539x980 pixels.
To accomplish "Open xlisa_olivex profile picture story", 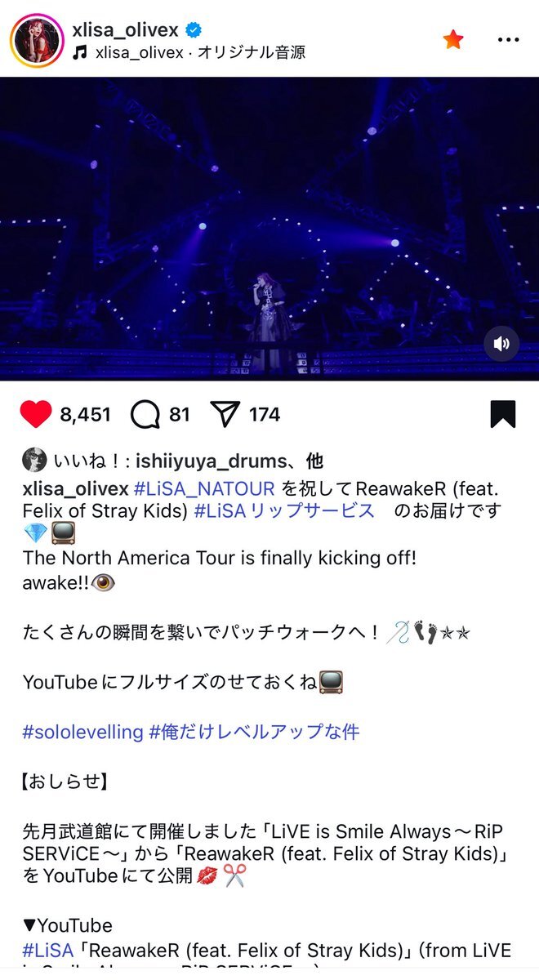I will click(x=37, y=41).
